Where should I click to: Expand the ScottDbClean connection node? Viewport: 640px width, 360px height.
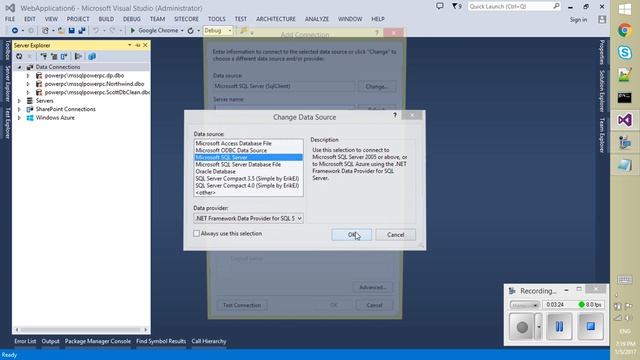coord(28,92)
